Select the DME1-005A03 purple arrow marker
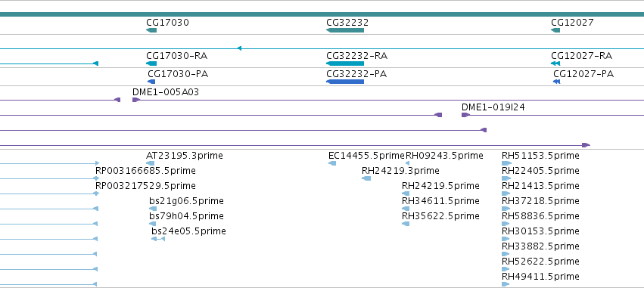Image resolution: width=644 pixels, height=288 pixels. point(136,100)
